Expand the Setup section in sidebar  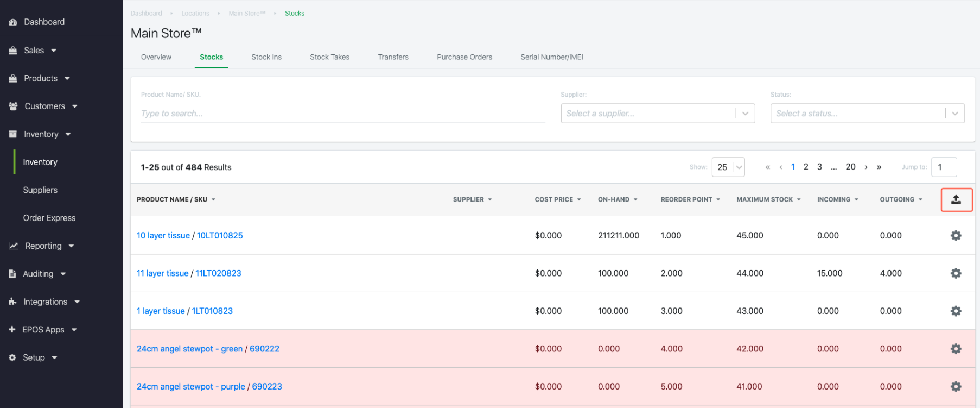point(34,357)
